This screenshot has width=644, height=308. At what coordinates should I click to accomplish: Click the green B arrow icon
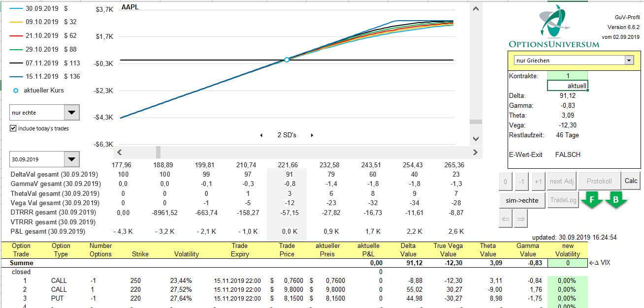(615, 200)
